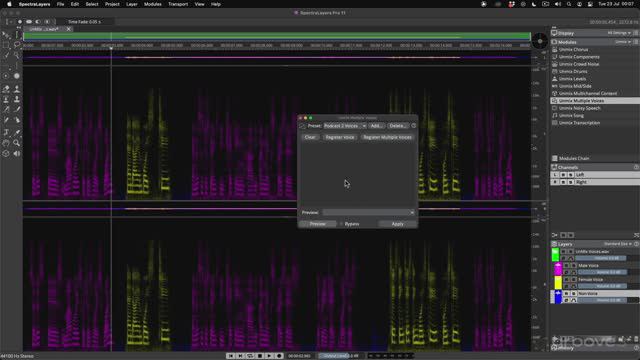Click the rewind to start transport button
The image size is (640, 360).
[x=231, y=356]
